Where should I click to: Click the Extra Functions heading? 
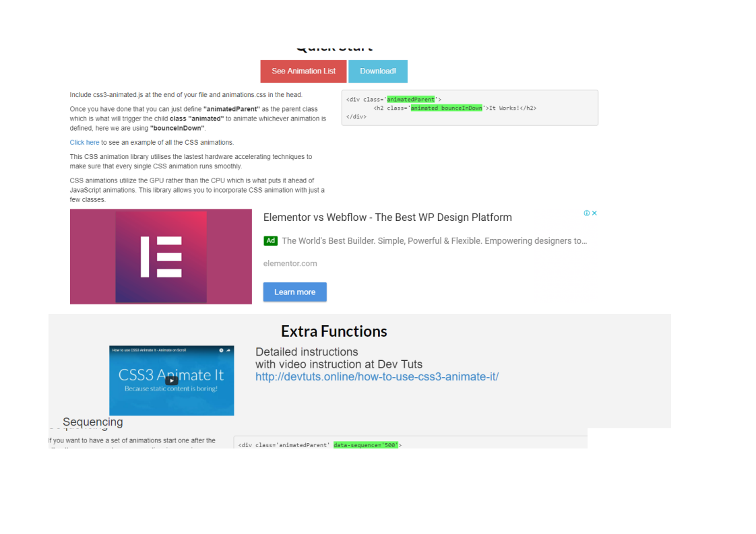(334, 331)
